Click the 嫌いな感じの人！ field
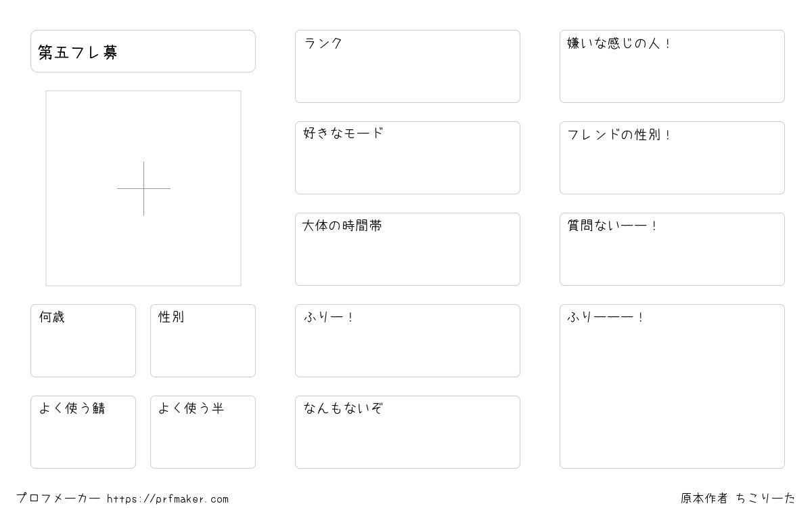 (672, 66)
